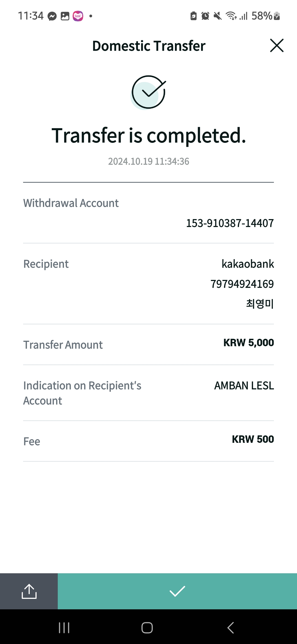The height and width of the screenshot is (644, 297).
Task: Tap the Android recent apps icon
Action: click(x=64, y=628)
